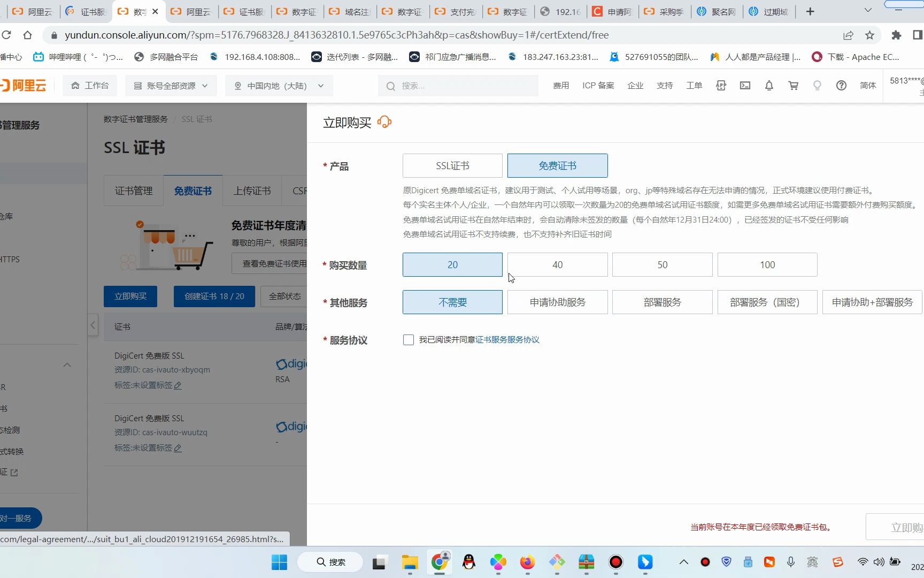The width and height of the screenshot is (924, 578).
Task: Open ICP 备案 menu
Action: click(598, 86)
